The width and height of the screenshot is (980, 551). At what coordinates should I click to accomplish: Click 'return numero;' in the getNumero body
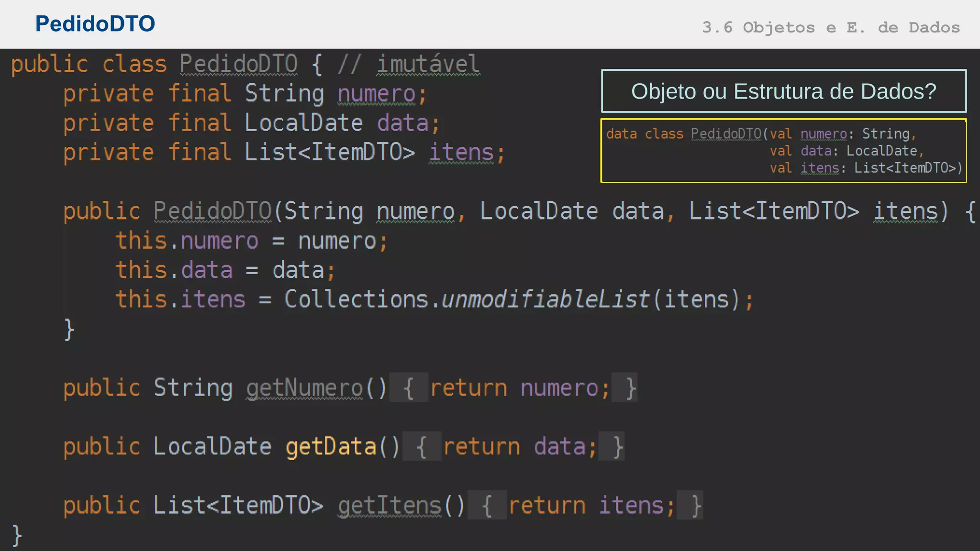(x=520, y=388)
